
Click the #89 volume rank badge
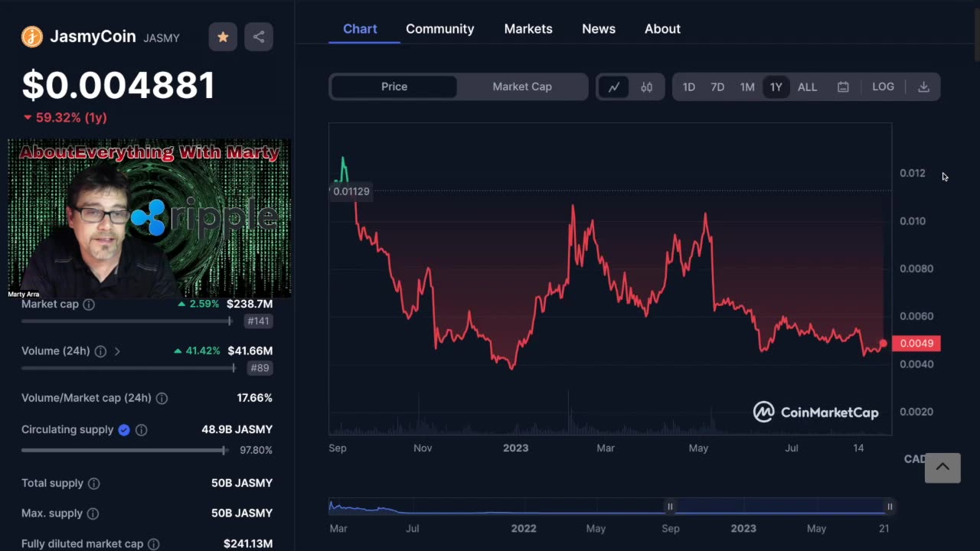[x=261, y=368]
